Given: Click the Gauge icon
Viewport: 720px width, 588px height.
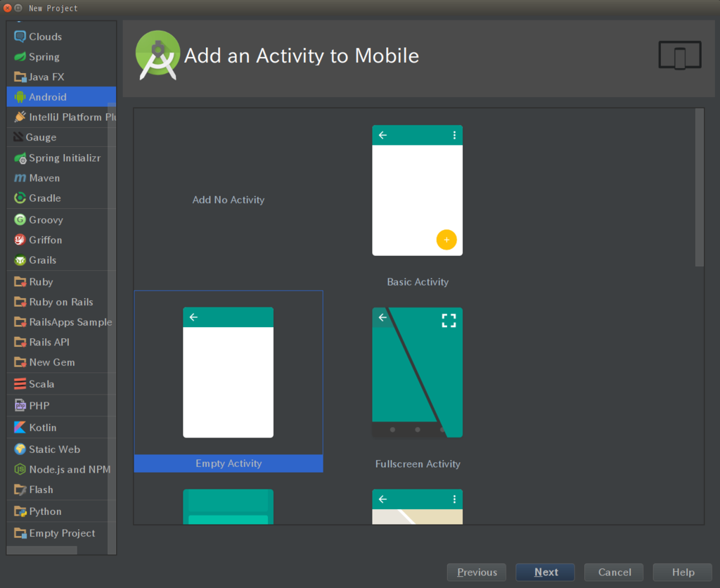Looking at the screenshot, I should click(x=18, y=137).
